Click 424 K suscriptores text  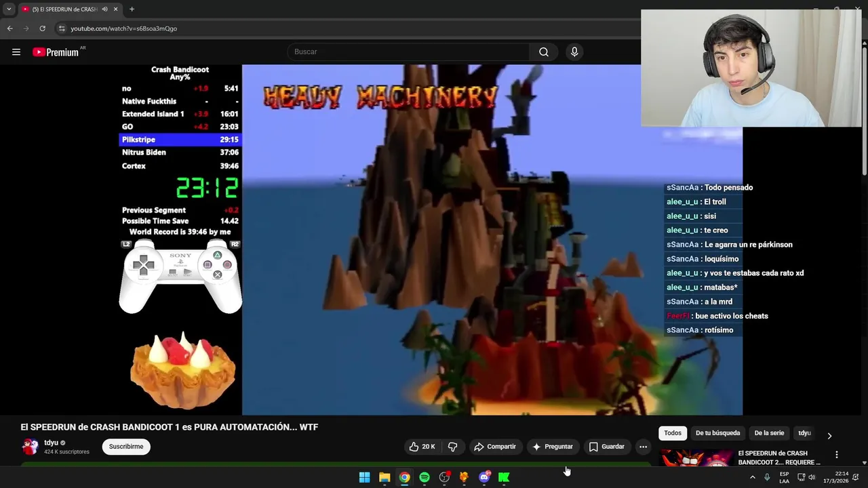coord(66,451)
